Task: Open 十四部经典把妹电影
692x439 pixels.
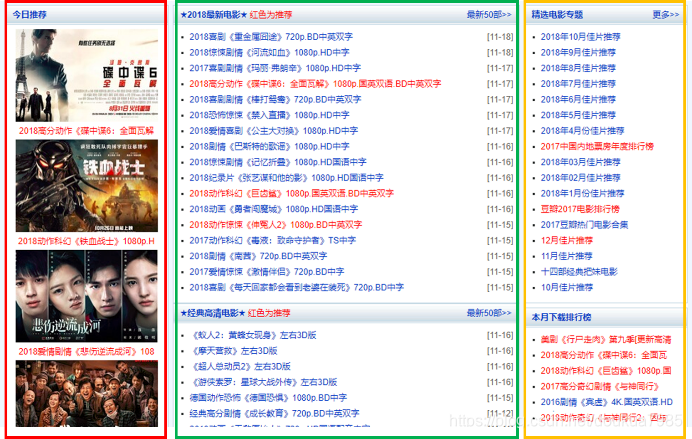Action: point(579,272)
